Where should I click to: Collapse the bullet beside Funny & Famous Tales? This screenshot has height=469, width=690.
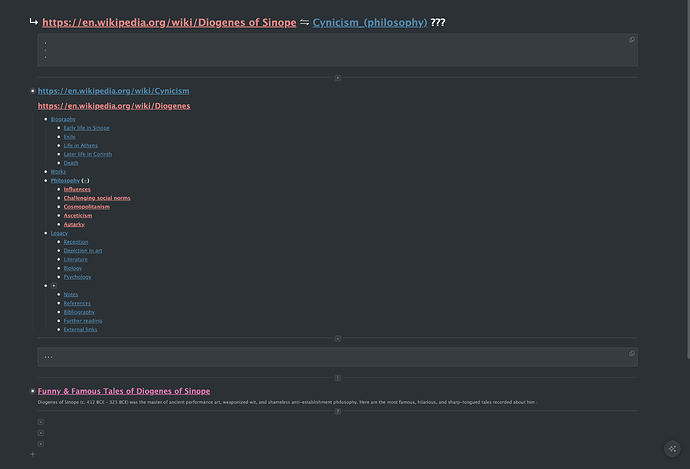[x=32, y=391]
